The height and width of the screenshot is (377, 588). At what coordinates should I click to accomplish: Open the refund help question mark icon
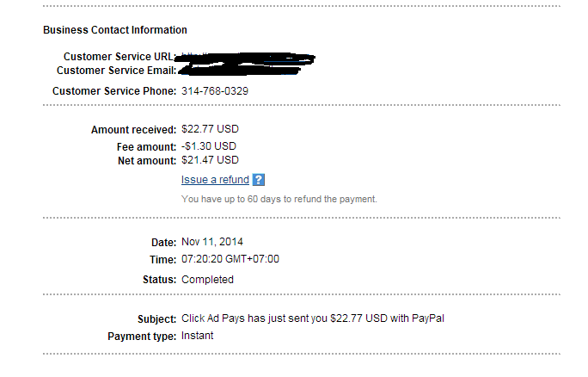click(x=259, y=180)
